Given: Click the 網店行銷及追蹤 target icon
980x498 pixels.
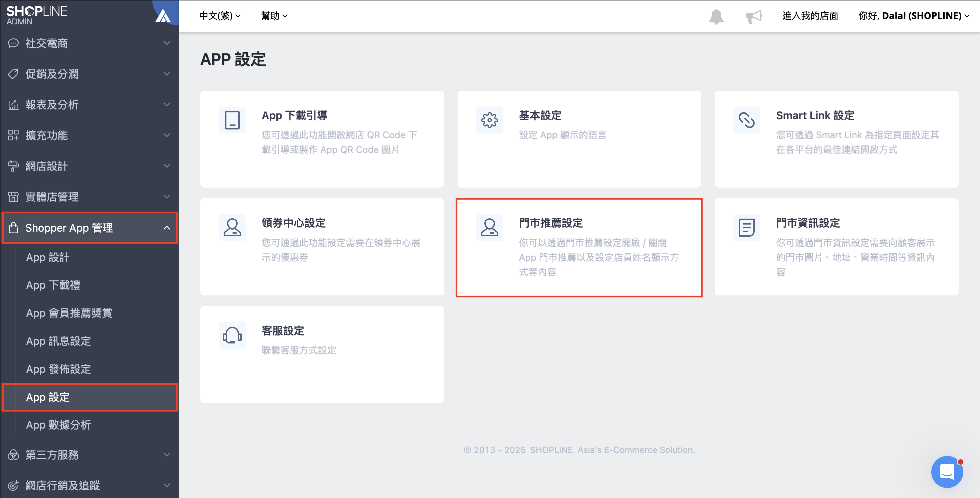Looking at the screenshot, I should [x=13, y=485].
